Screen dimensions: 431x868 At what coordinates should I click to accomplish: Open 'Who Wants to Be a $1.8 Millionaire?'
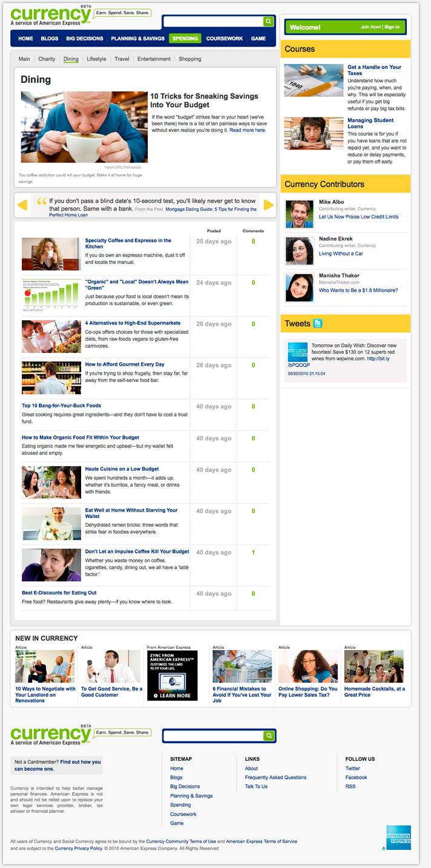[358, 291]
